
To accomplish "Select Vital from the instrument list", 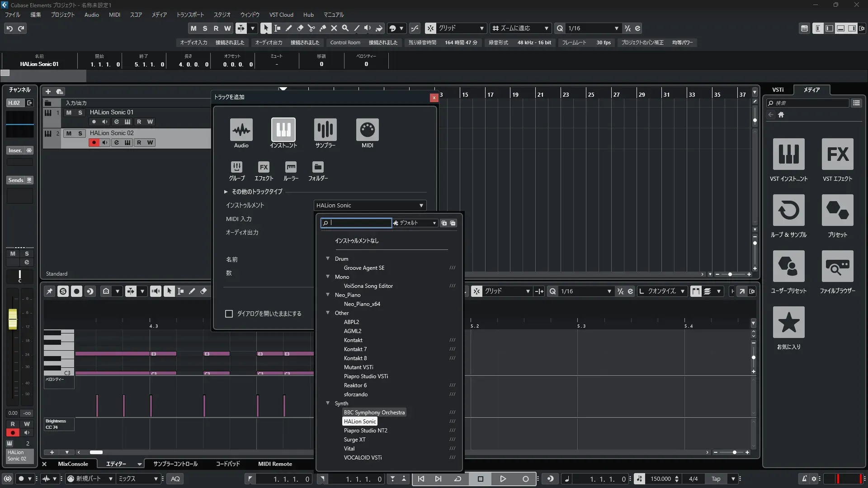I will pyautogui.click(x=349, y=449).
